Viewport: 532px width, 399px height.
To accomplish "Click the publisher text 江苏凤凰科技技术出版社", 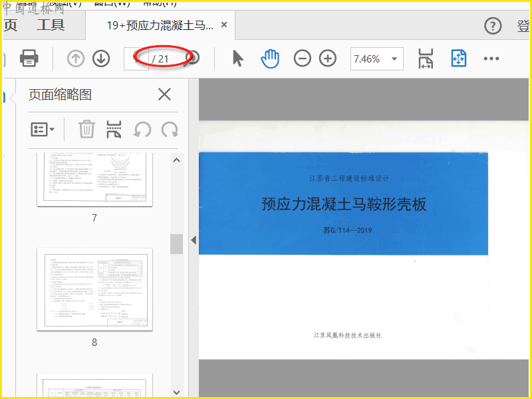I will click(x=347, y=336).
